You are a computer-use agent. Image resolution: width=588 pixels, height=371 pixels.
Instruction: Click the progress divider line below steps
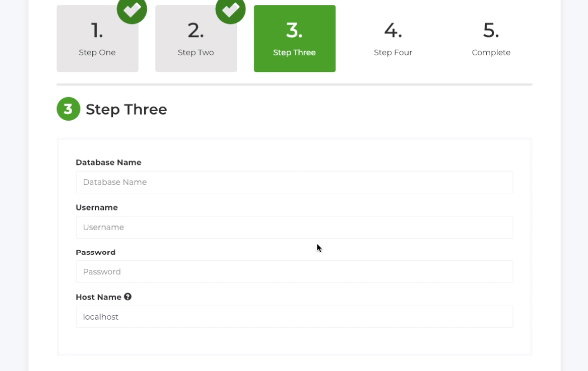click(294, 84)
